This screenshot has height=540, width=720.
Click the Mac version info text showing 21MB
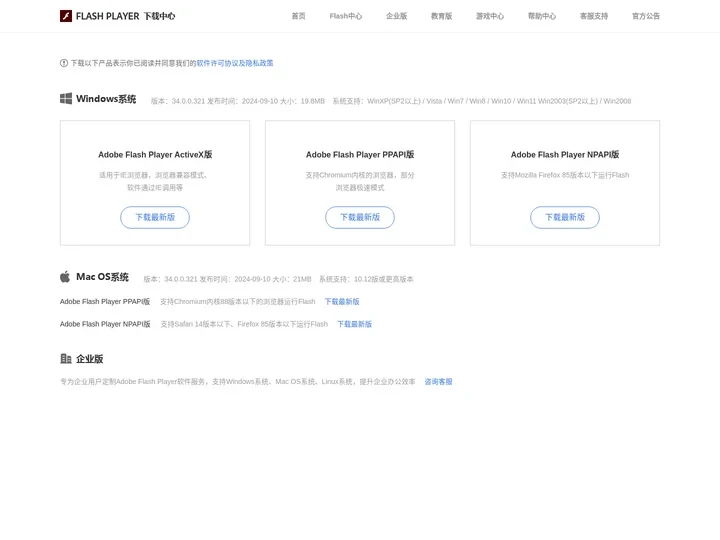227,279
